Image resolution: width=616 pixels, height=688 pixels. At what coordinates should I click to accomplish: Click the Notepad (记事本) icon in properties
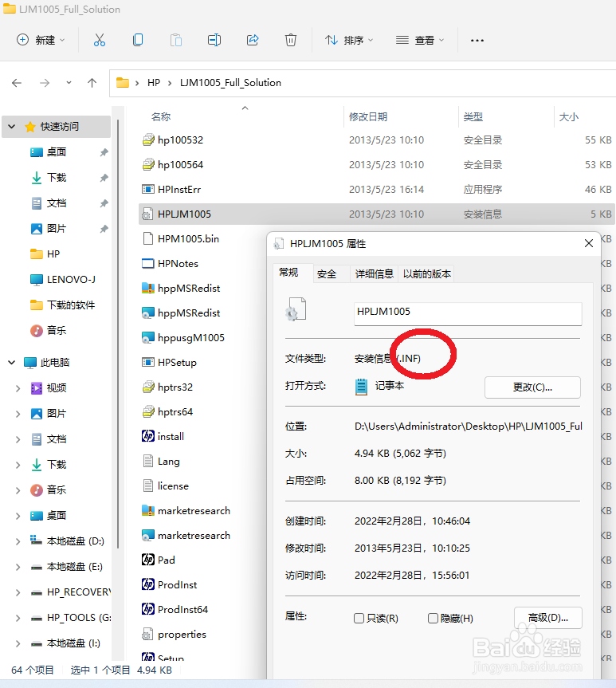tap(361, 387)
